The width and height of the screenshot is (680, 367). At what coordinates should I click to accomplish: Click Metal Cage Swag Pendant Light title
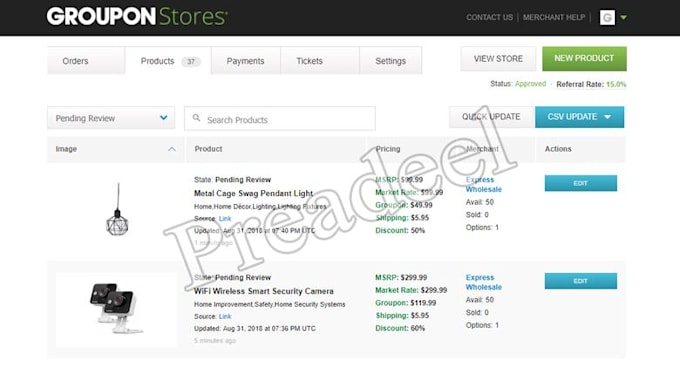tap(253, 193)
